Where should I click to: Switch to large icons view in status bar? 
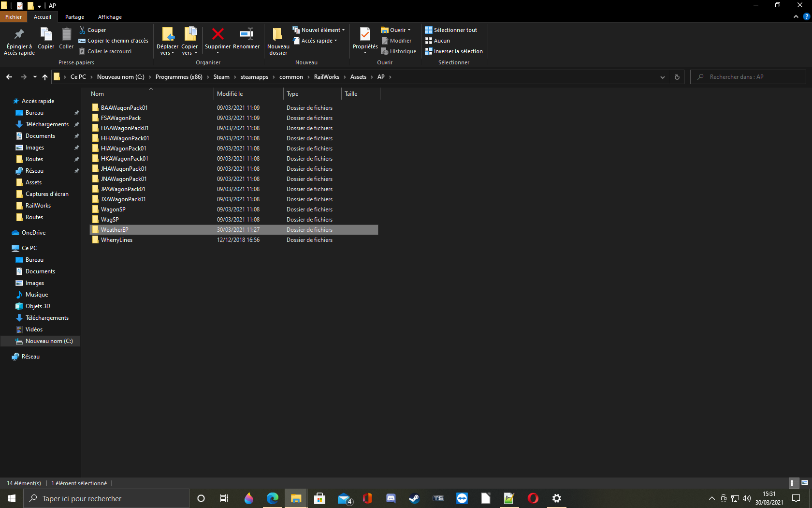coord(805,483)
